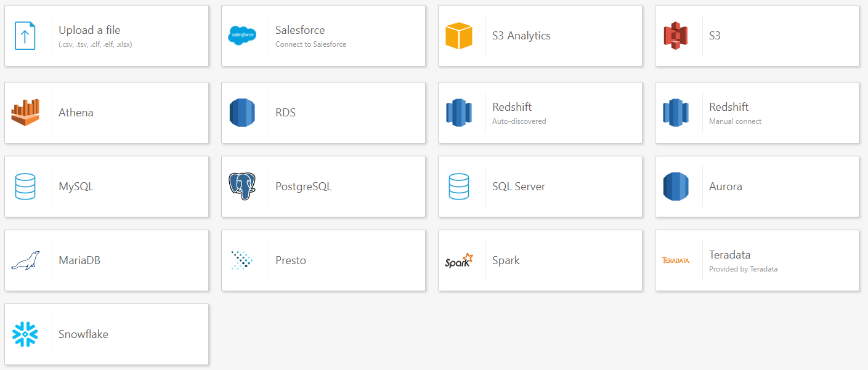This screenshot has height=370, width=868.
Task: Click the SQL Server cylinder icon
Action: pos(459,187)
